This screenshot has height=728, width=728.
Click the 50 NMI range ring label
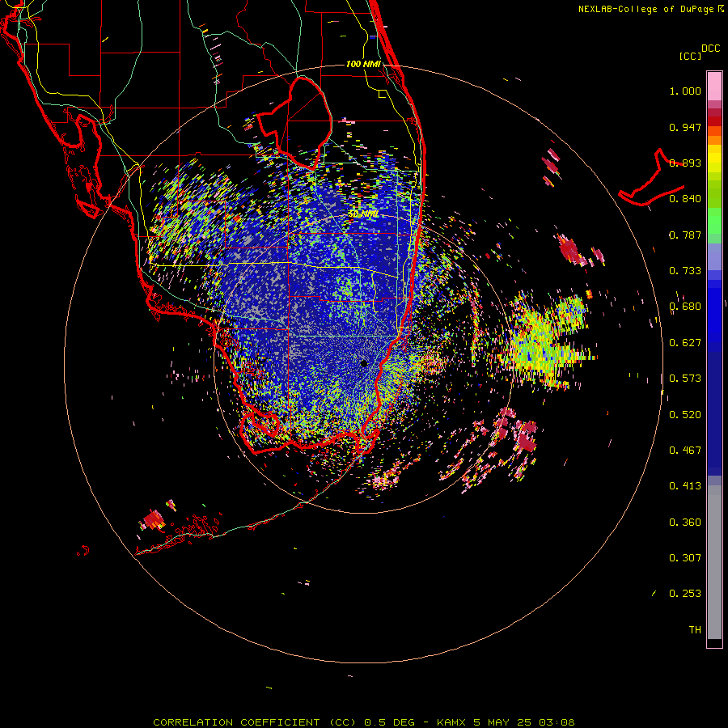point(363,214)
